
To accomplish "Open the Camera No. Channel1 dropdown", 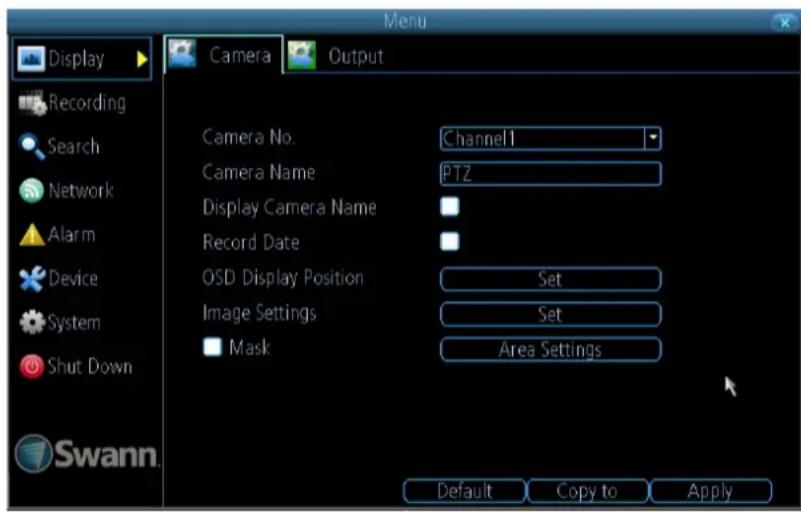I will (x=551, y=138).
